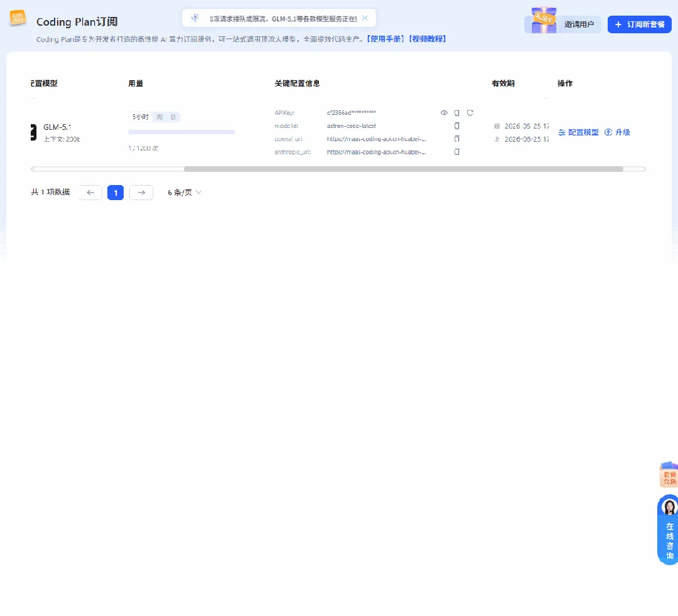Click the openai_url https address text

377,139
